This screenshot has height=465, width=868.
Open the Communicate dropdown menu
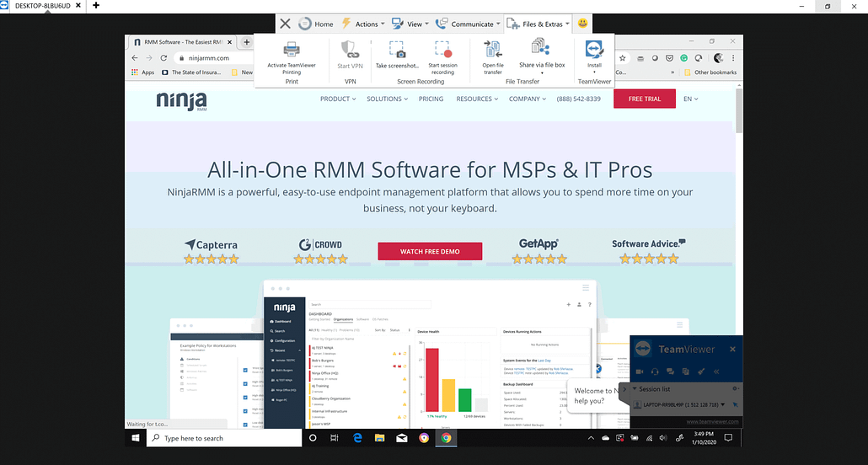(x=469, y=24)
